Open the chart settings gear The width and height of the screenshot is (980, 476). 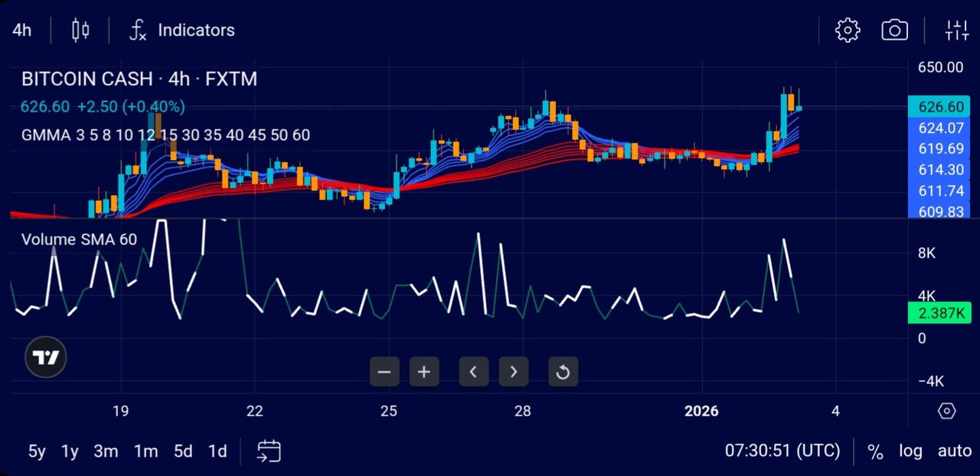tap(848, 31)
